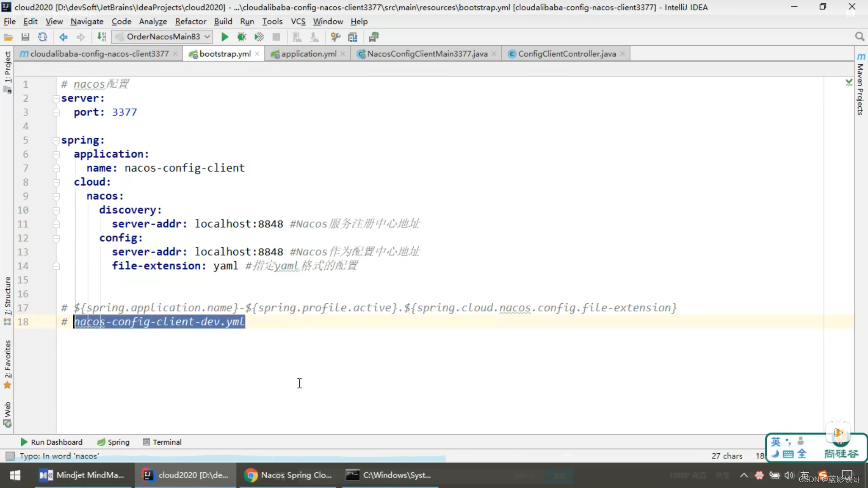This screenshot has width=868, height=488.
Task: Open Settings via the wrench icon
Action: pos(335,37)
